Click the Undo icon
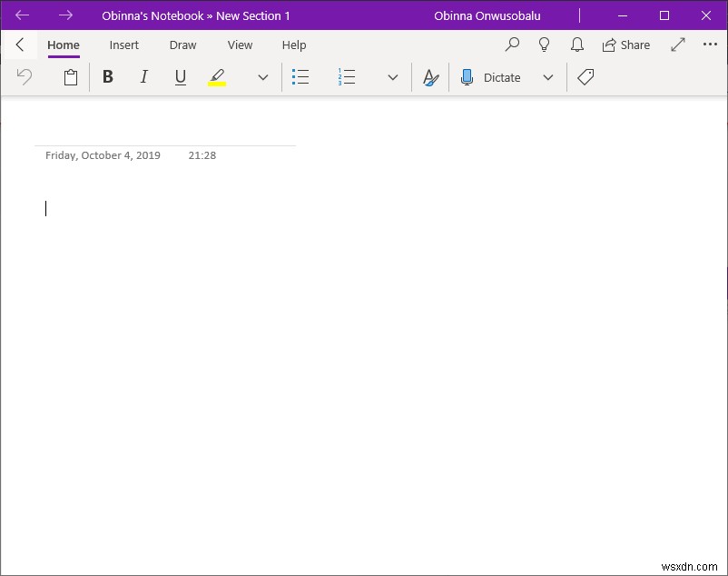This screenshot has height=576, width=728. [x=24, y=77]
